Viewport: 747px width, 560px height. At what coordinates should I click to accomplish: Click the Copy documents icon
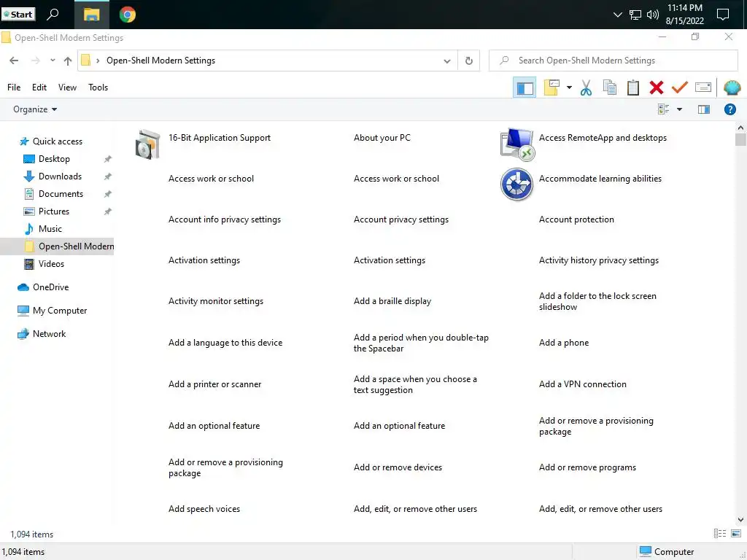pyautogui.click(x=610, y=87)
